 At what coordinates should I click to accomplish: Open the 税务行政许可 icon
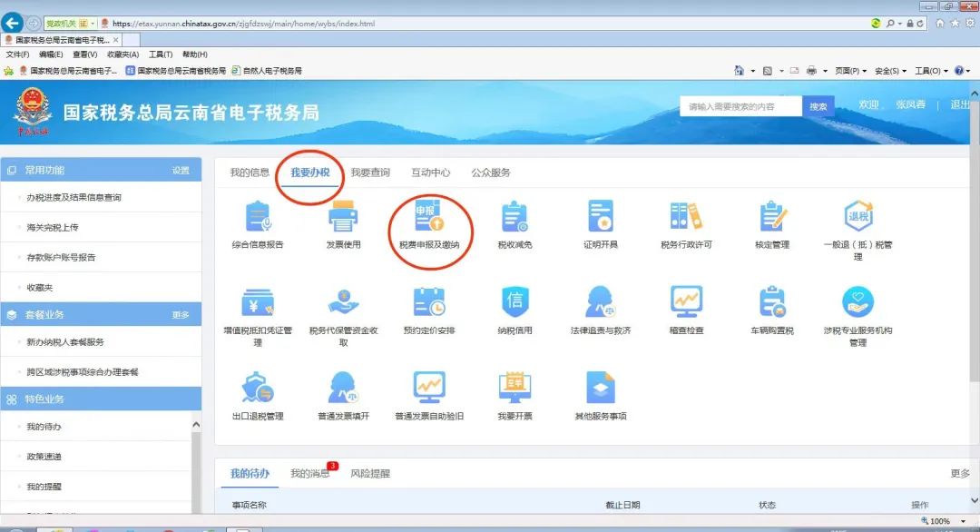[686, 216]
